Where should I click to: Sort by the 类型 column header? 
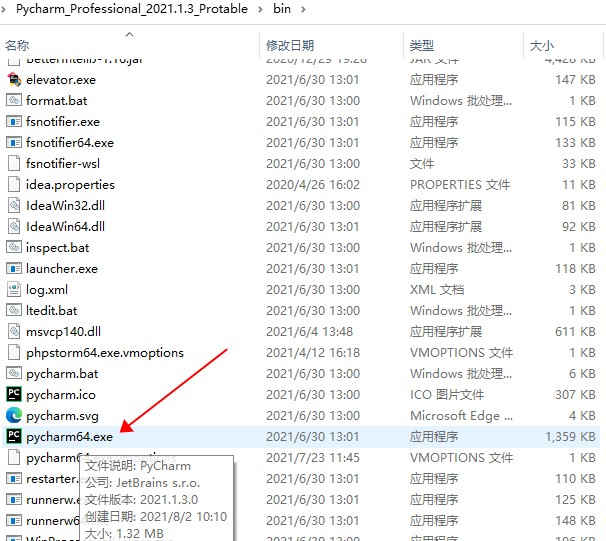click(422, 46)
